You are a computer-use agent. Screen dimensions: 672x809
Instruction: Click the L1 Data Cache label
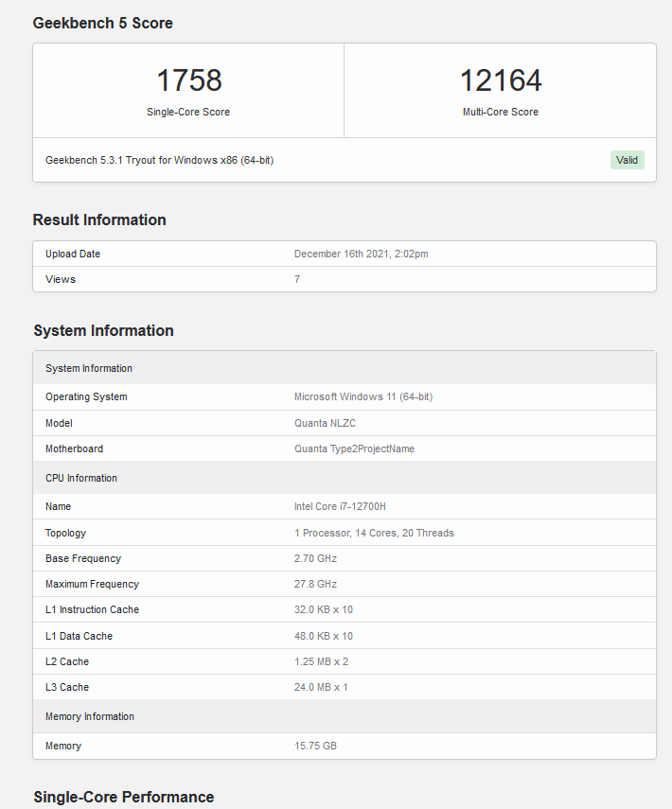[79, 636]
